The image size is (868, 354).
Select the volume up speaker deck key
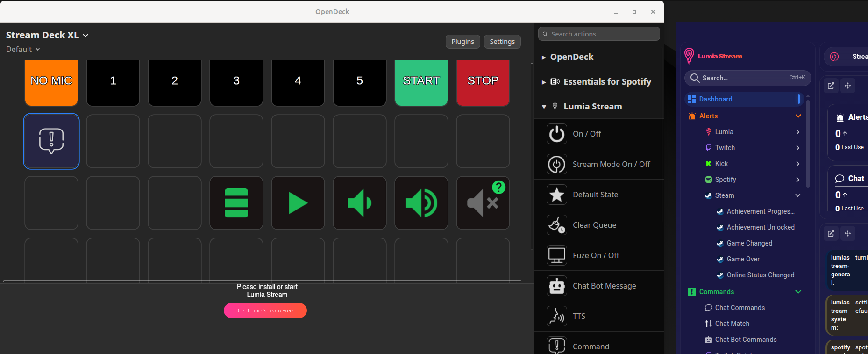pyautogui.click(x=421, y=203)
